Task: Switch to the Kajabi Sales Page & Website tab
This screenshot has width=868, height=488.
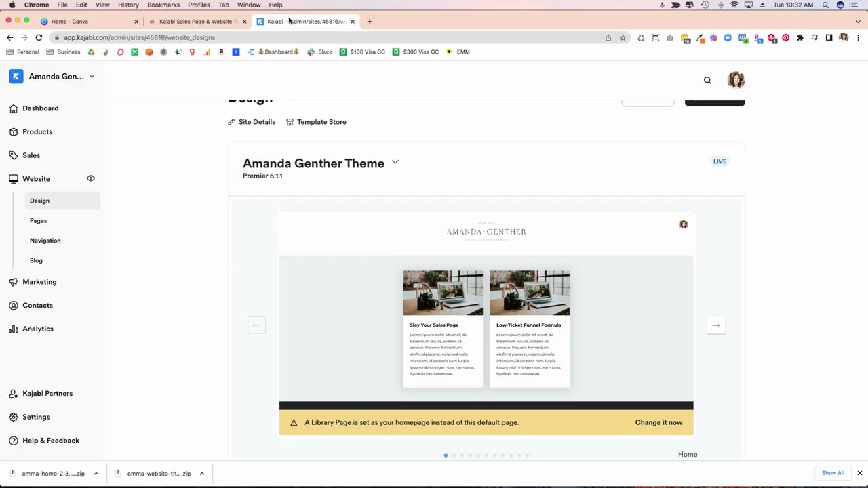Action: (x=197, y=22)
